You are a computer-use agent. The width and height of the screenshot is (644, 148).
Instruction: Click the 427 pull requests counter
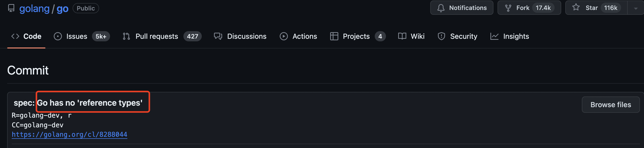pos(192,36)
